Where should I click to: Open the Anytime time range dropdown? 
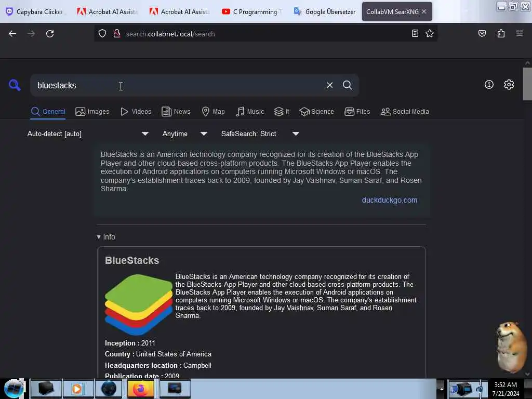184,134
